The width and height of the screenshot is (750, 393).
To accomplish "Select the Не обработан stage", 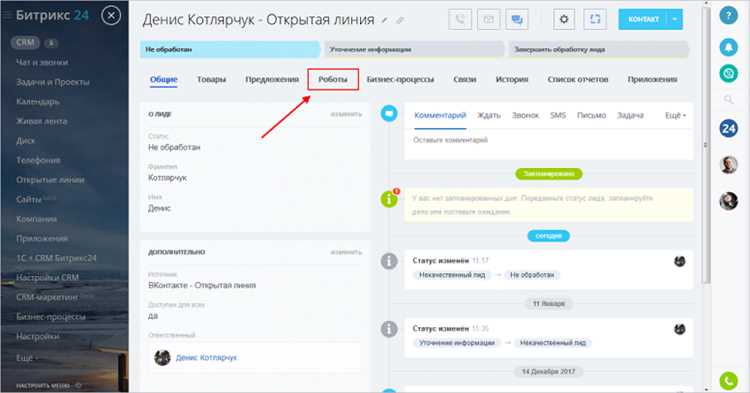I will click(230, 50).
